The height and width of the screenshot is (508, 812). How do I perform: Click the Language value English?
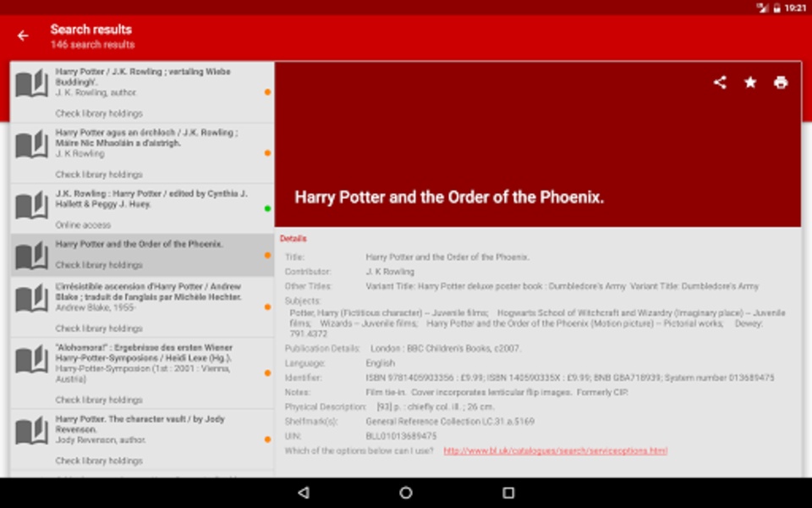380,363
